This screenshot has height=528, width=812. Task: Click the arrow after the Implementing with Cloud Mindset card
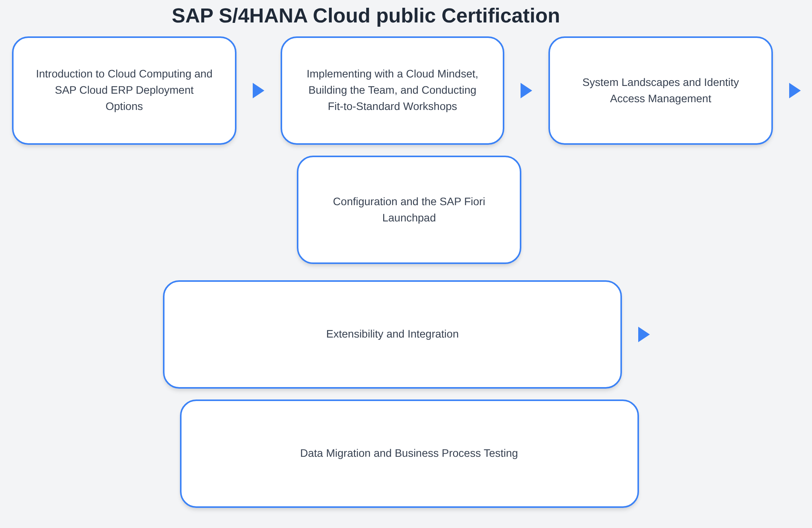coord(526,91)
